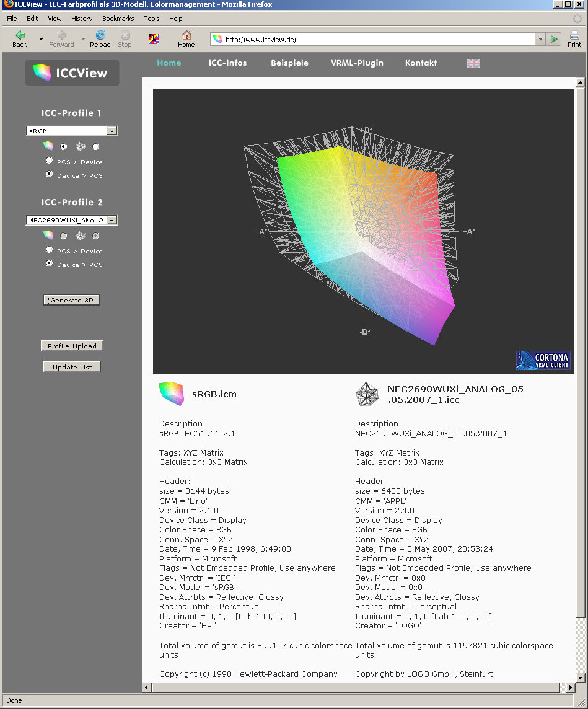Click the sRGB.icm solid gamut icon
Viewport: 588px width, 709px height.
(171, 394)
